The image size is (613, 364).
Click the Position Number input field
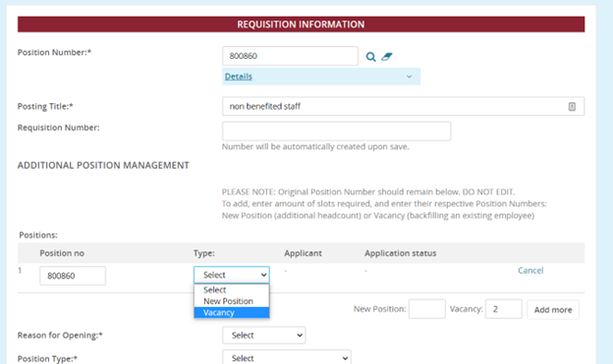click(290, 56)
